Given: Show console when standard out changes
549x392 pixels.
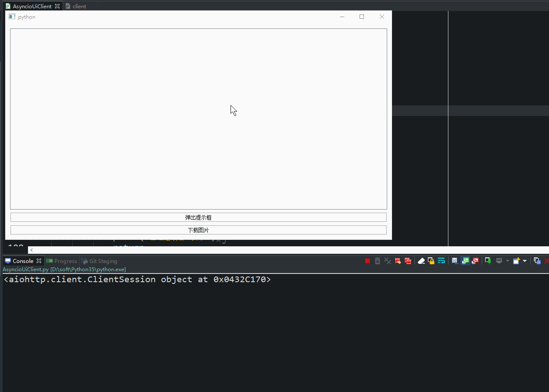Looking at the screenshot, I should click(x=465, y=260).
